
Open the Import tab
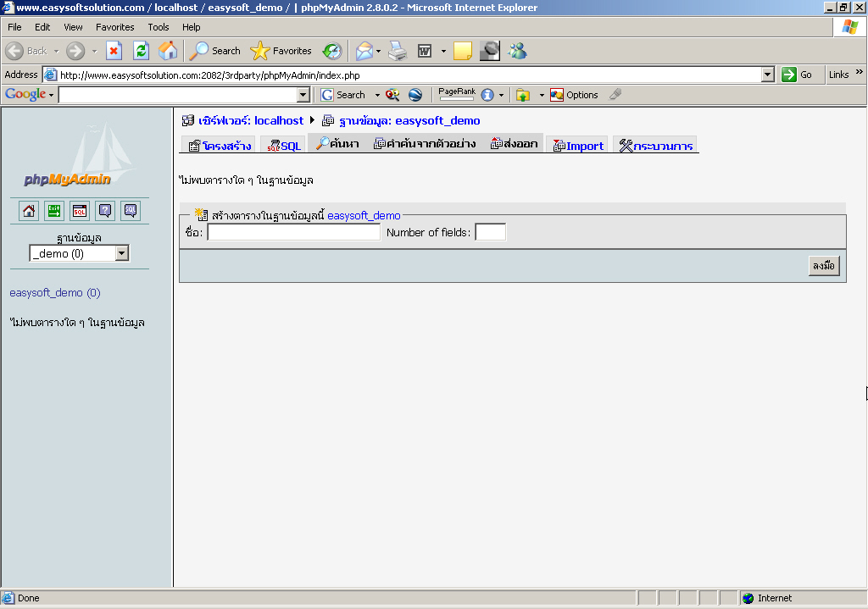577,146
